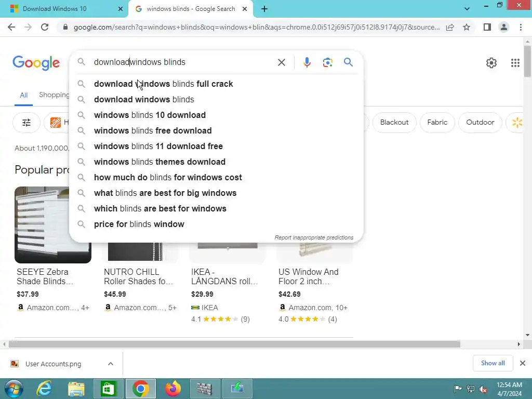Open a new tab with the plus button
Viewport: 532px width, 399px height.
click(x=264, y=9)
